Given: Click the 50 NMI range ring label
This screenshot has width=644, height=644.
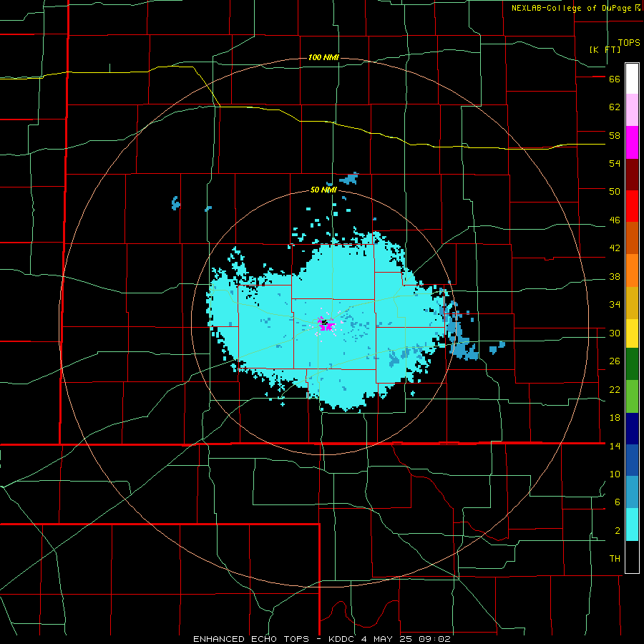Looking at the screenshot, I should click(323, 190).
